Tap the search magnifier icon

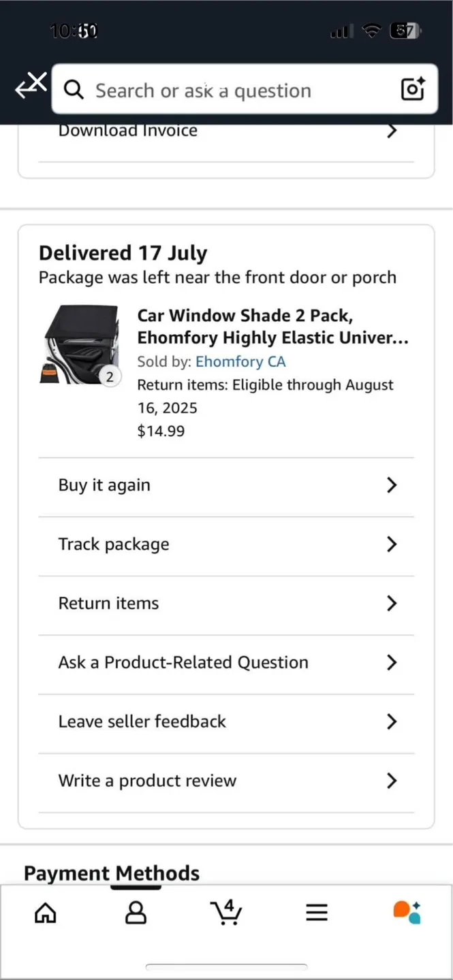74,90
